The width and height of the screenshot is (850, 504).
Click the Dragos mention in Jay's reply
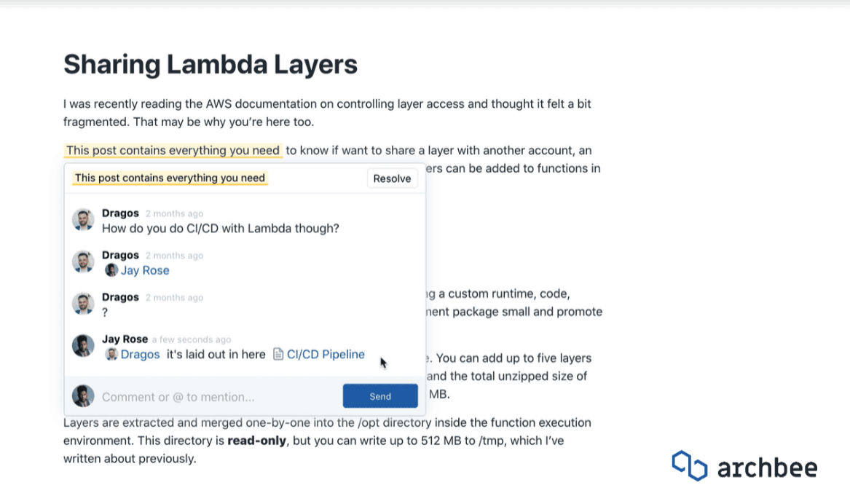click(140, 355)
